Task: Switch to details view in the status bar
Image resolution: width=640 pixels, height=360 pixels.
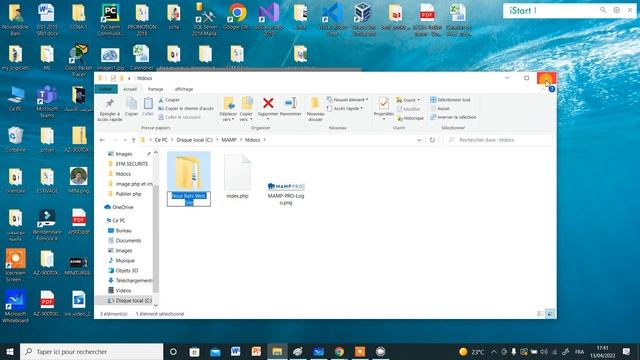Action: [540, 314]
